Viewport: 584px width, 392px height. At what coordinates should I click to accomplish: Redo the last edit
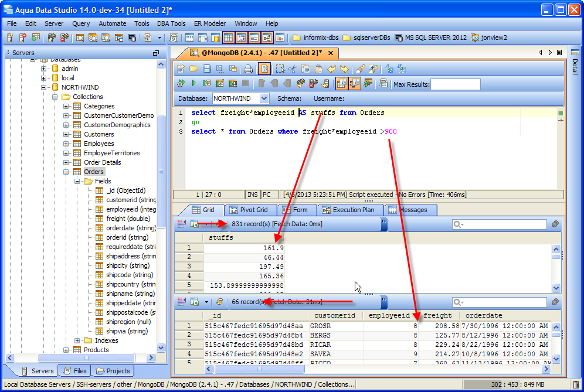point(345,69)
